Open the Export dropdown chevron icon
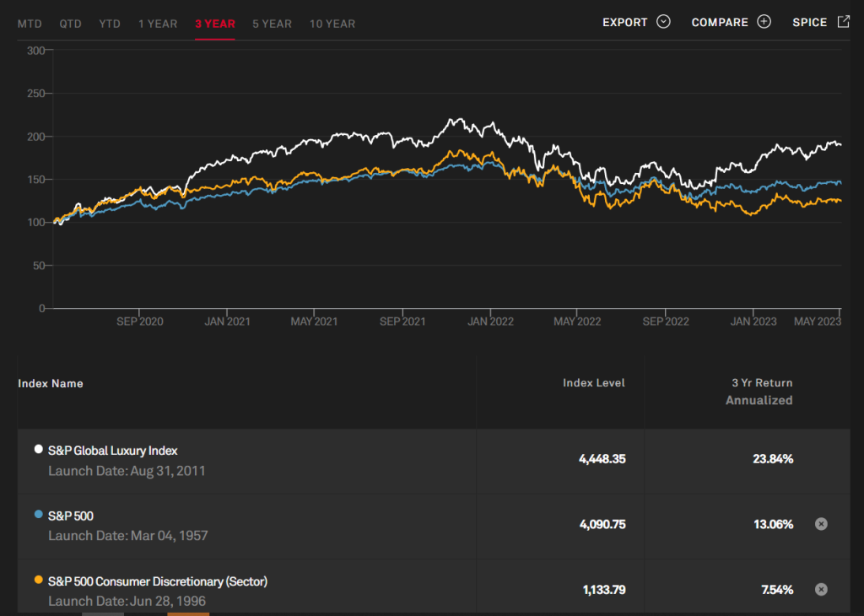864x616 pixels. [x=663, y=22]
